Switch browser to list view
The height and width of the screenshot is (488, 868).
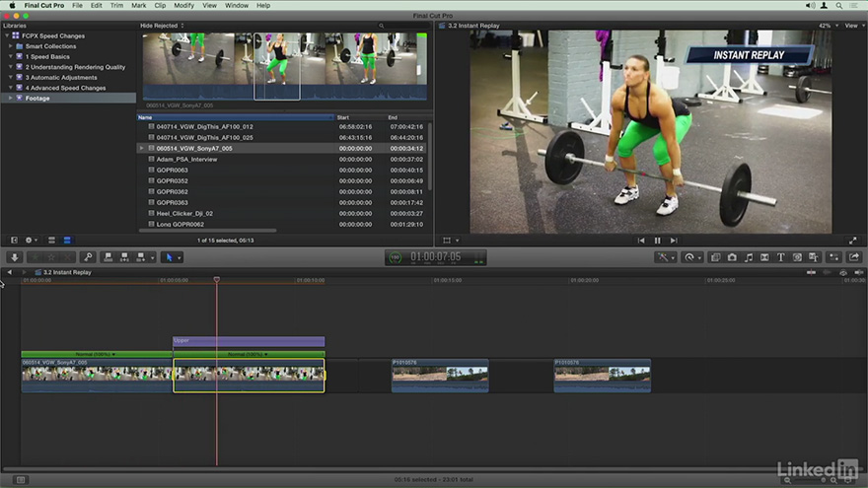click(67, 241)
